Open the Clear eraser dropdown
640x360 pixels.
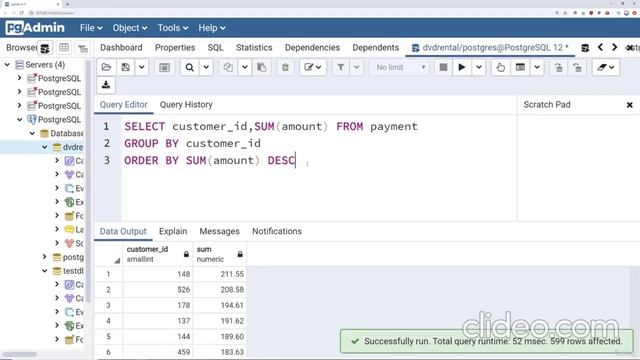(606, 67)
